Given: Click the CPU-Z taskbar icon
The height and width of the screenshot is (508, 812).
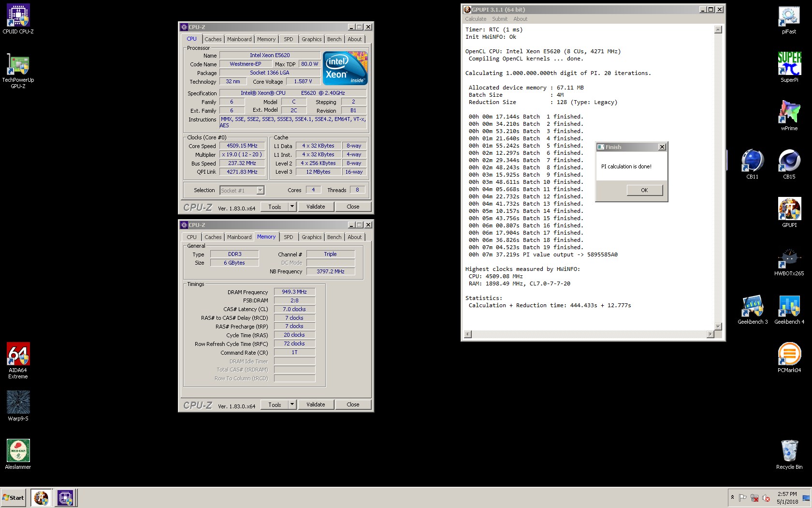Looking at the screenshot, I should [x=65, y=498].
